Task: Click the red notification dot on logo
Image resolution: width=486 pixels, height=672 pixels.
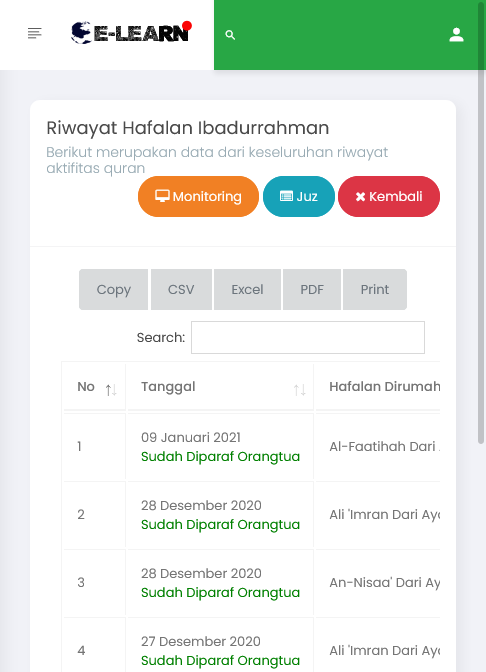Action: pos(186,26)
